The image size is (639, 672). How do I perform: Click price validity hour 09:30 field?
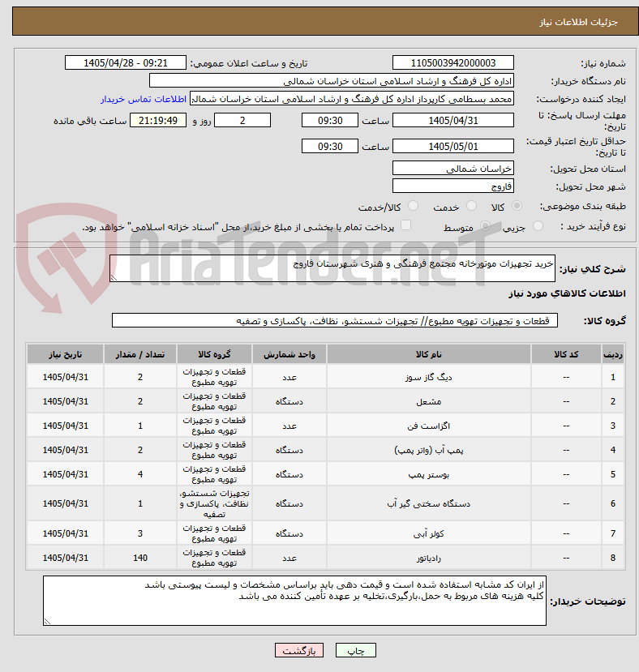pyautogui.click(x=330, y=146)
